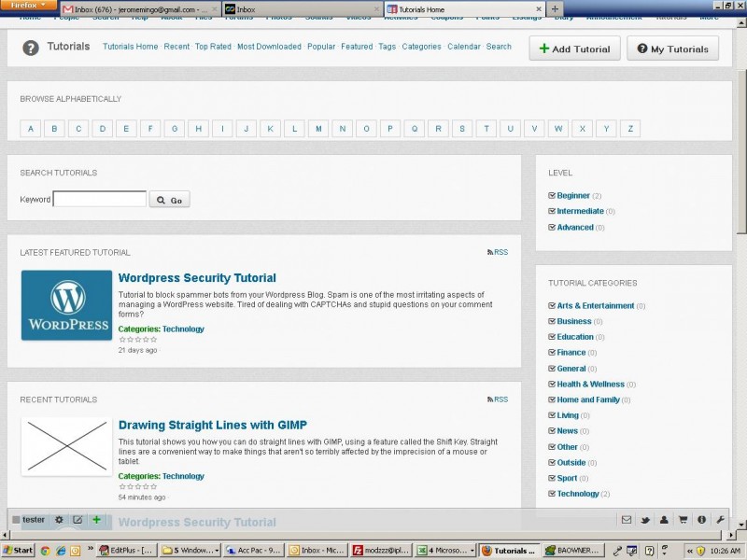Browse tutorials starting with letter A

pyautogui.click(x=31, y=129)
